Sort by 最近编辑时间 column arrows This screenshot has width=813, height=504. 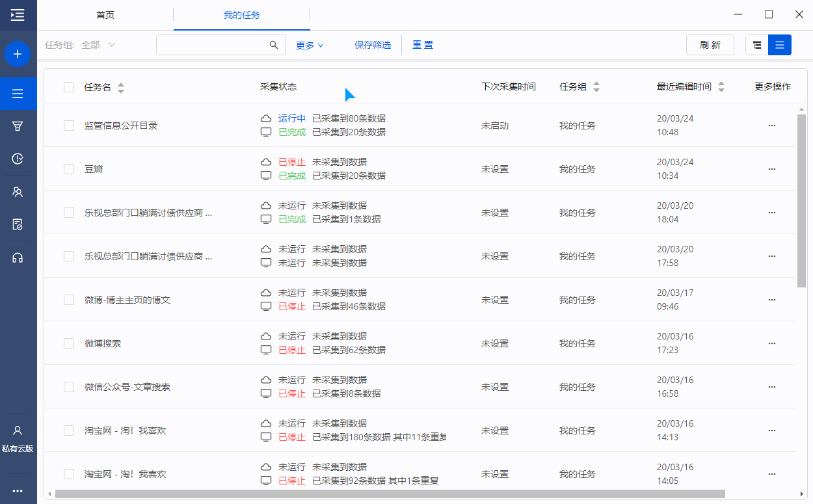tap(721, 87)
